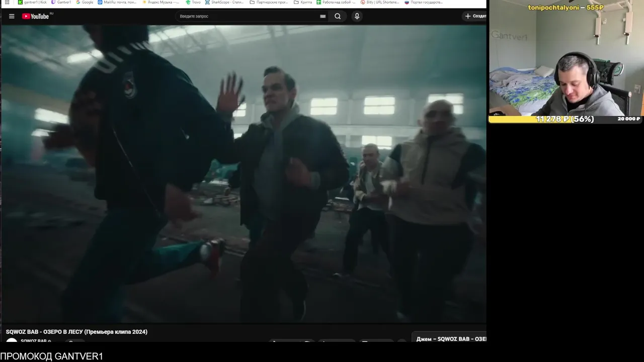
Task: Open the SharkScope bookmark
Action: (x=224, y=3)
